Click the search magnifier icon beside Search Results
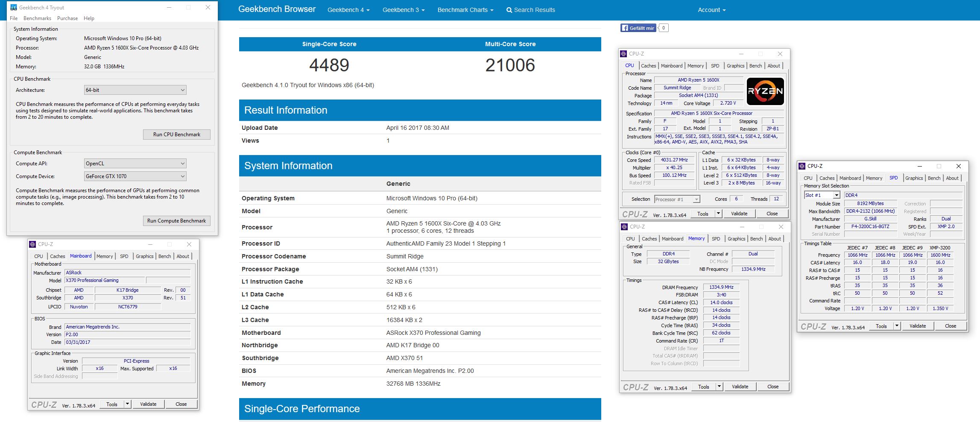The image size is (980, 422). point(509,10)
